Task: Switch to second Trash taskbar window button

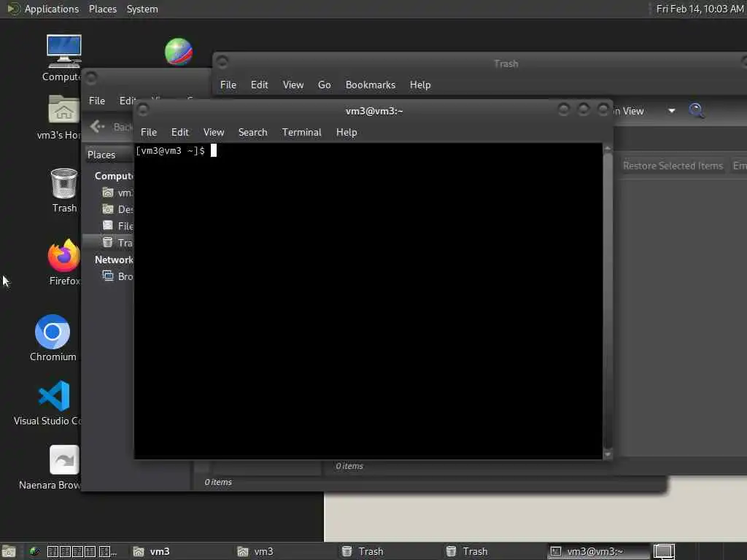Action: click(x=494, y=551)
